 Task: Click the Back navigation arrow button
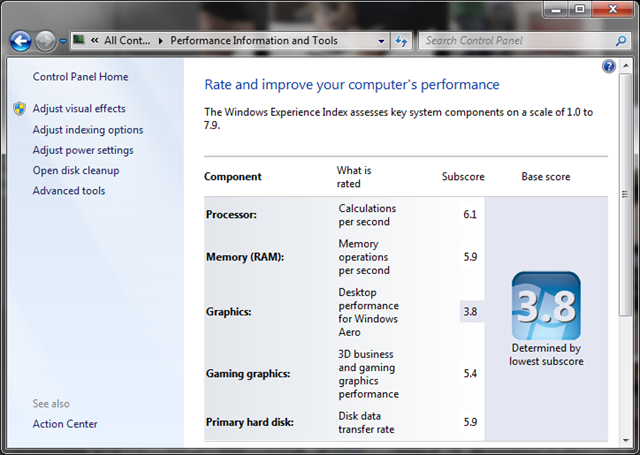coord(21,41)
